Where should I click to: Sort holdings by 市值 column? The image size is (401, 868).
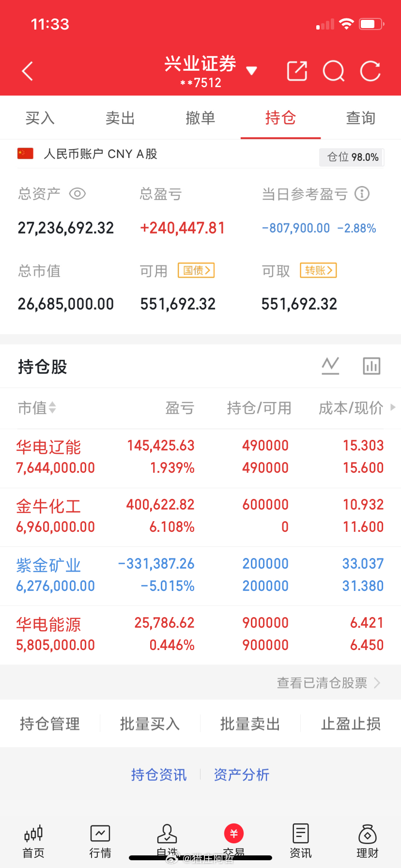tap(37, 408)
